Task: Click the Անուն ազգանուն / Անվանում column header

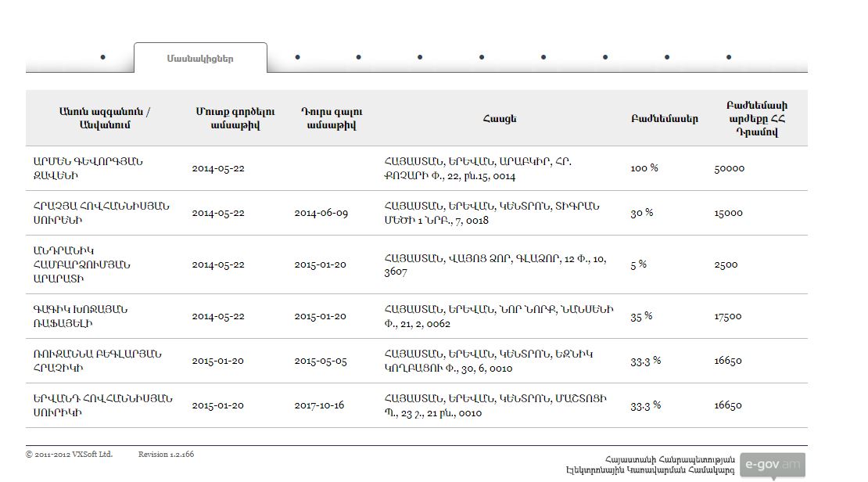Action: 104,118
